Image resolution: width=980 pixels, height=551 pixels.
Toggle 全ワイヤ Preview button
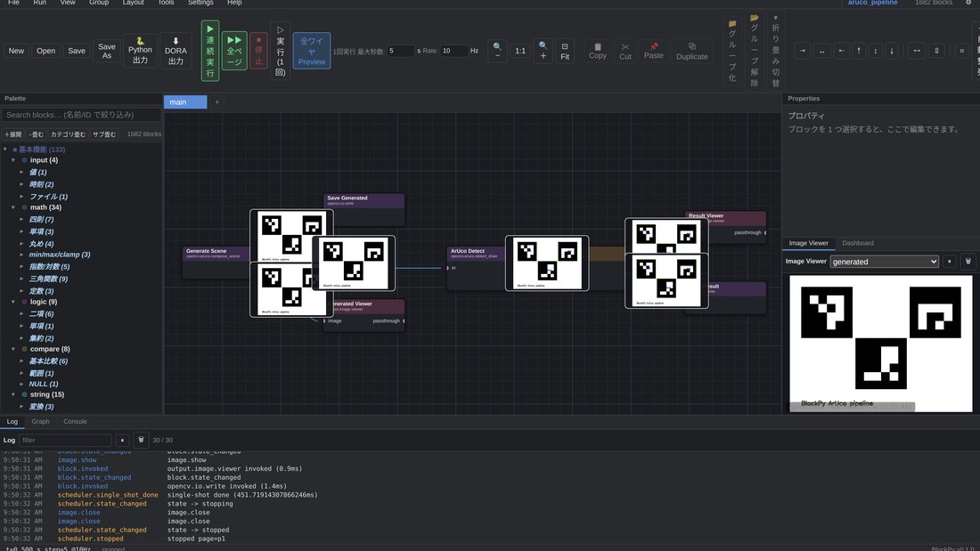click(x=312, y=51)
